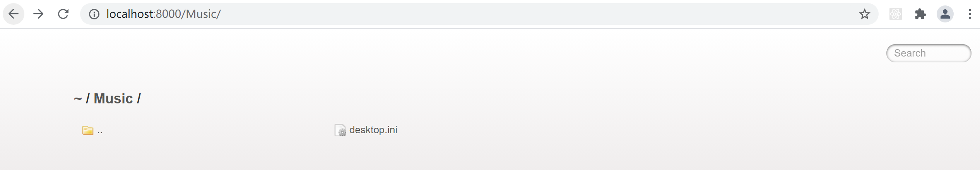
Task: Open the Extensions puzzle-piece menu
Action: click(x=920, y=14)
